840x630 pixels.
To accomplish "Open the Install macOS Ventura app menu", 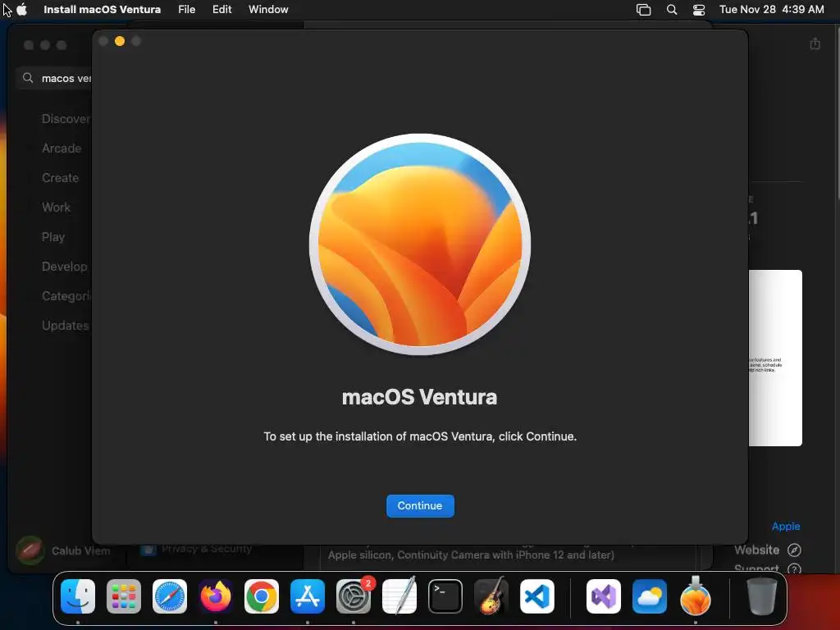I will [102, 9].
